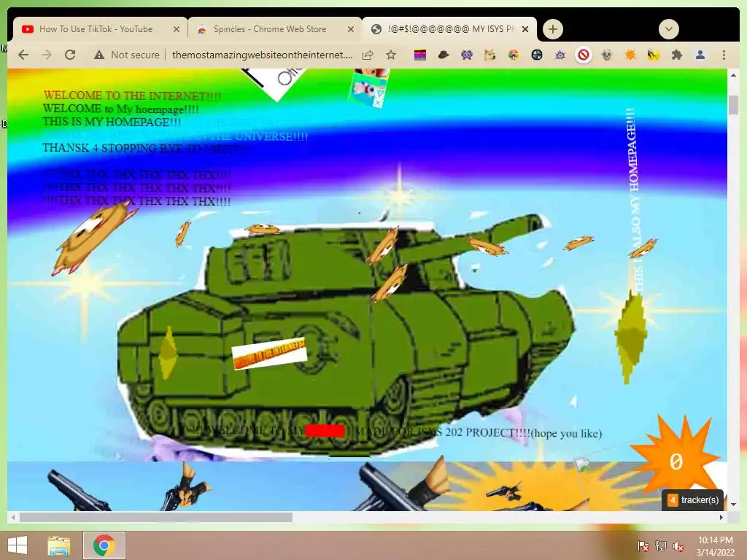The height and width of the screenshot is (560, 747).
Task: Click the spinning yellow diamond at right
Action: 631,335
